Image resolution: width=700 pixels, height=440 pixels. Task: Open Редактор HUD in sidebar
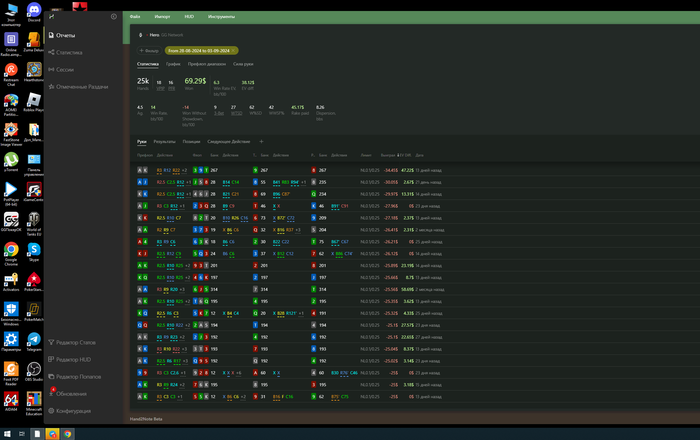click(x=70, y=359)
